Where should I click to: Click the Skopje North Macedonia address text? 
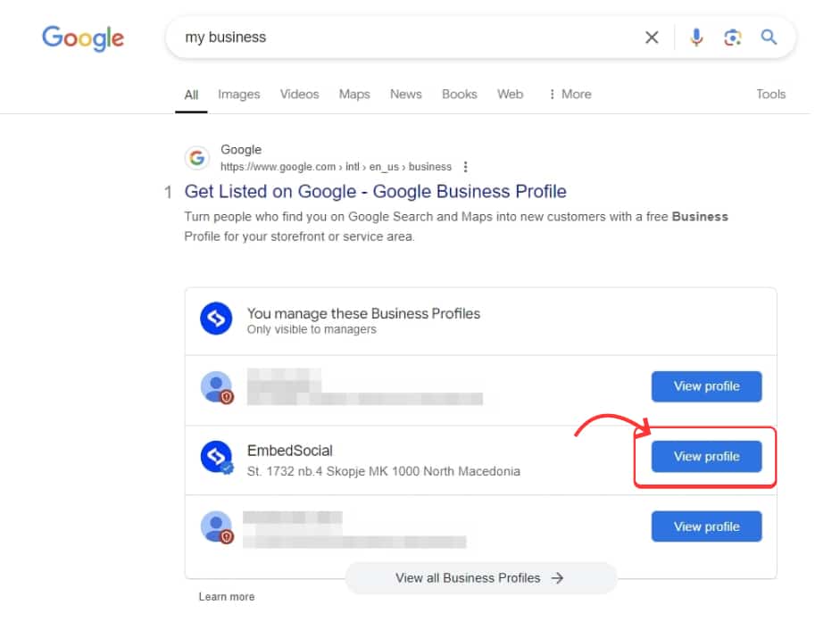point(384,471)
